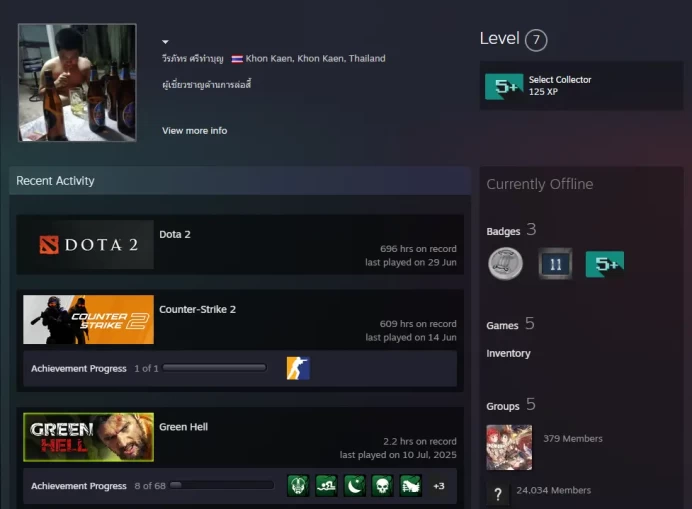Open the group with 379 Members avatar

[509, 447]
